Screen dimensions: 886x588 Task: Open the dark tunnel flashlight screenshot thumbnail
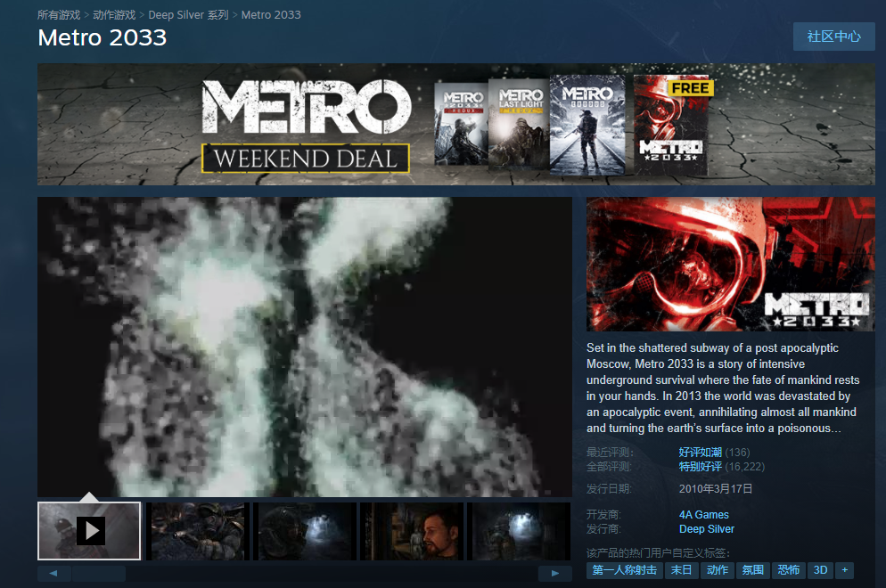[x=305, y=531]
